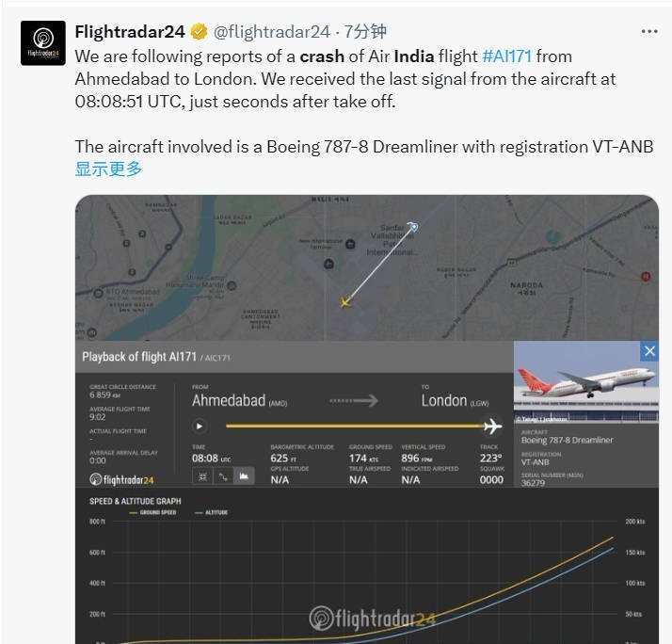Close the playback panel with X
This screenshot has width=672, height=644.
point(649,351)
